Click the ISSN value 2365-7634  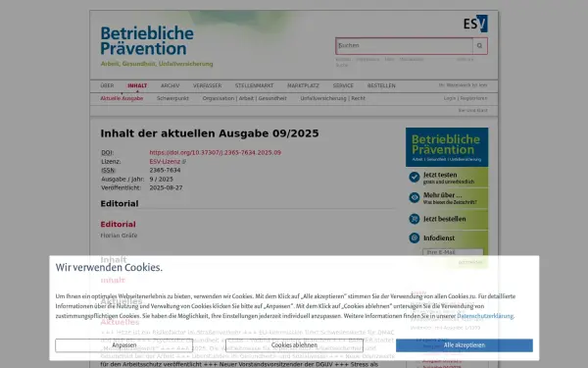[x=165, y=170]
